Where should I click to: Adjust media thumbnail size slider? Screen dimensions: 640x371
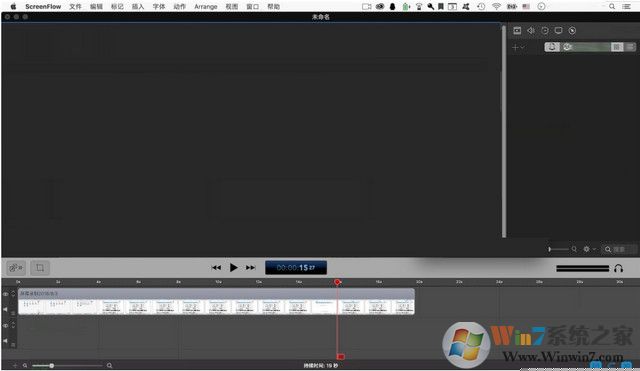pyautogui.click(x=558, y=249)
